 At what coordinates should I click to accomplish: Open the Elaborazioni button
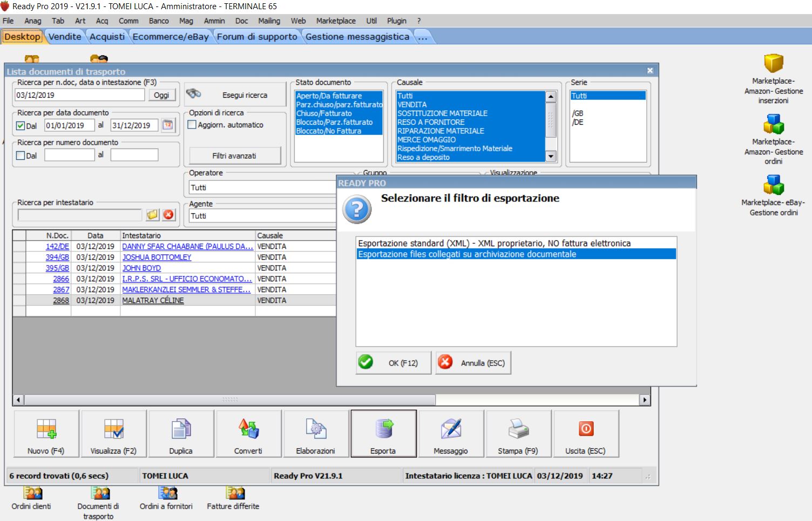316,434
